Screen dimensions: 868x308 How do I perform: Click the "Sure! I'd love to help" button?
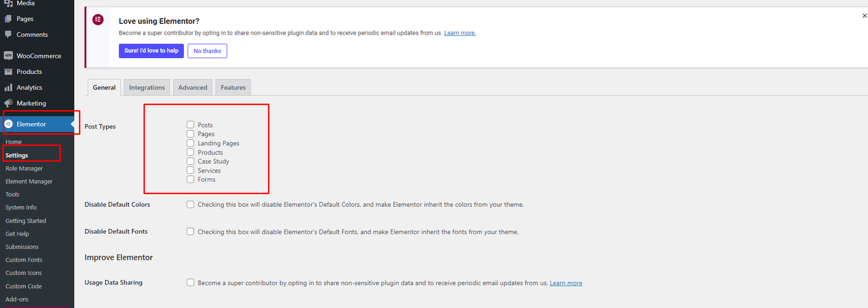[151, 51]
